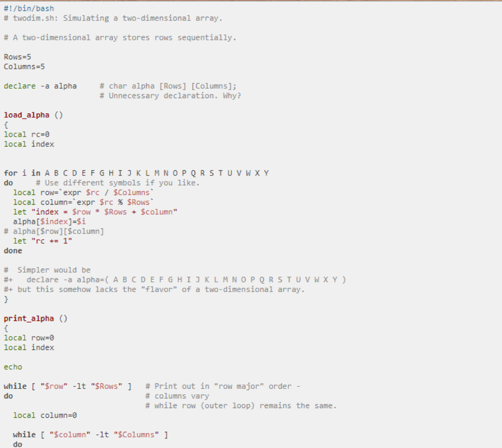The height and width of the screenshot is (448, 502).
Task: Click the let "rc += 1" line
Action: [x=43, y=241]
